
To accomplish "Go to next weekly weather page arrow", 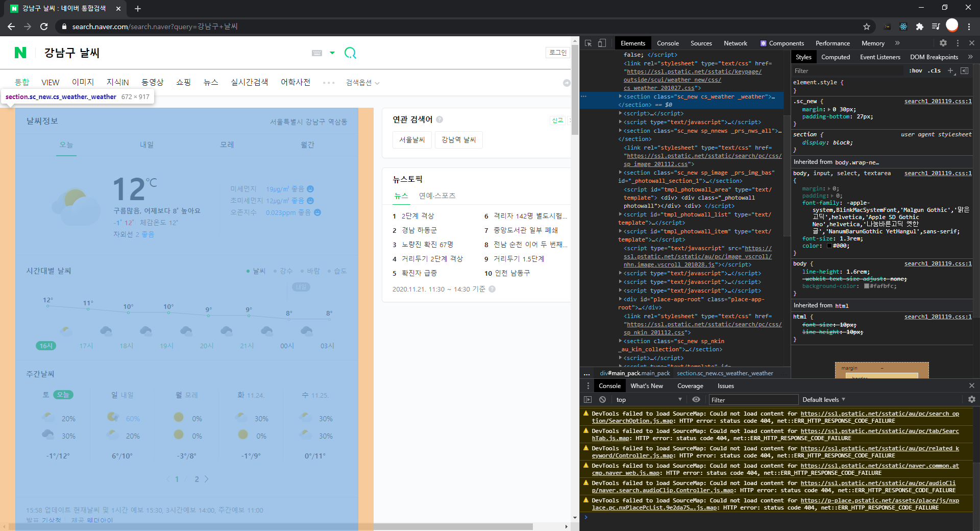I will click(206, 479).
